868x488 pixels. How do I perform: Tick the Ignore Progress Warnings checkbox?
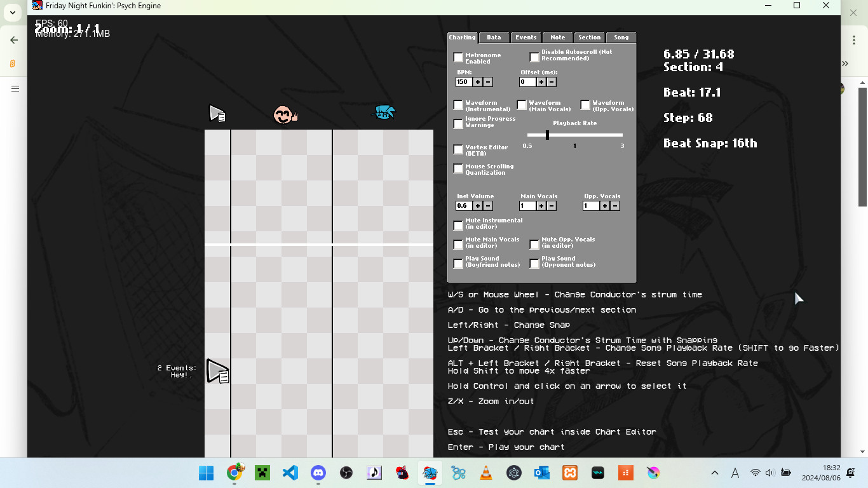click(458, 124)
